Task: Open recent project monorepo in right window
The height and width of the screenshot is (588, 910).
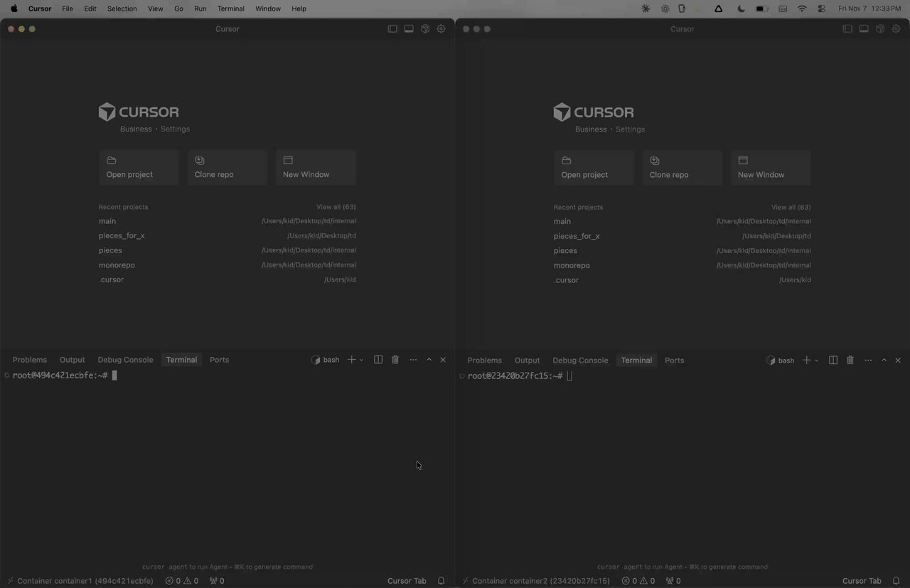Action: [x=682, y=265]
